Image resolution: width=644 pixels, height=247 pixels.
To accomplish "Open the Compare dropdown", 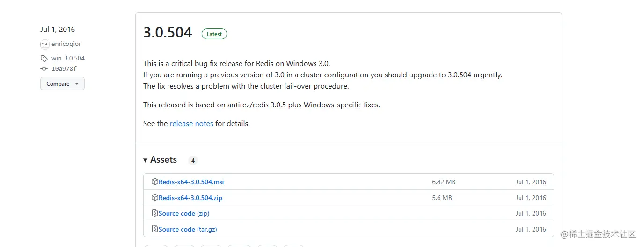I will coord(62,84).
